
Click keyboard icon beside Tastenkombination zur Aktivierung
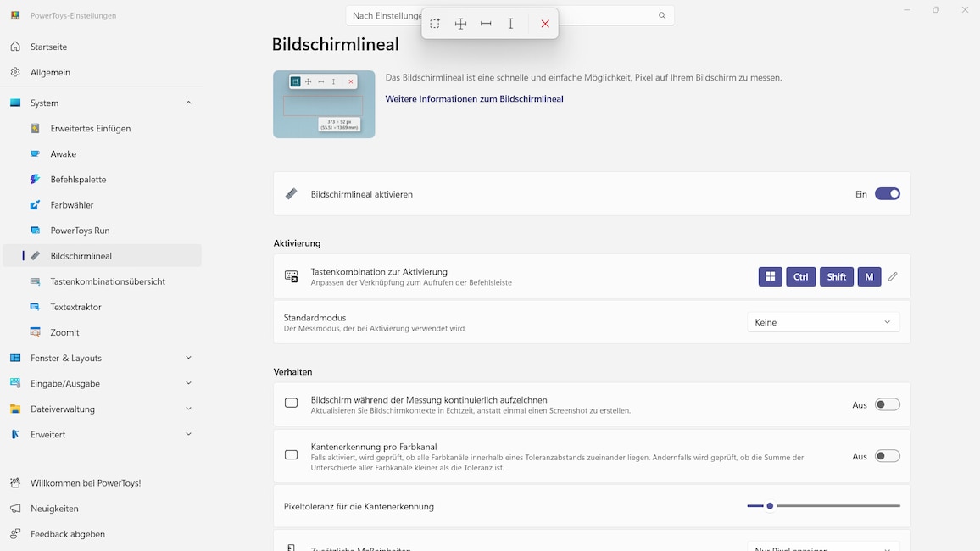[x=292, y=276]
